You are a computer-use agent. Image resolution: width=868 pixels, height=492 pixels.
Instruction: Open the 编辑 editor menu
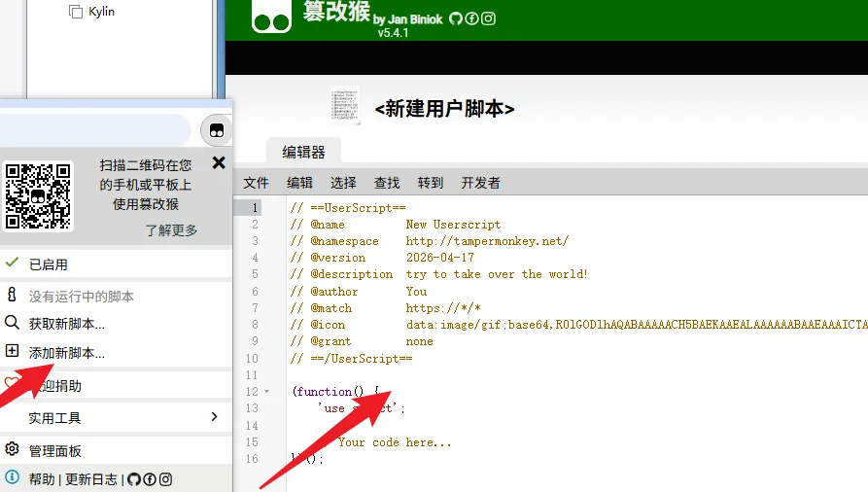299,183
